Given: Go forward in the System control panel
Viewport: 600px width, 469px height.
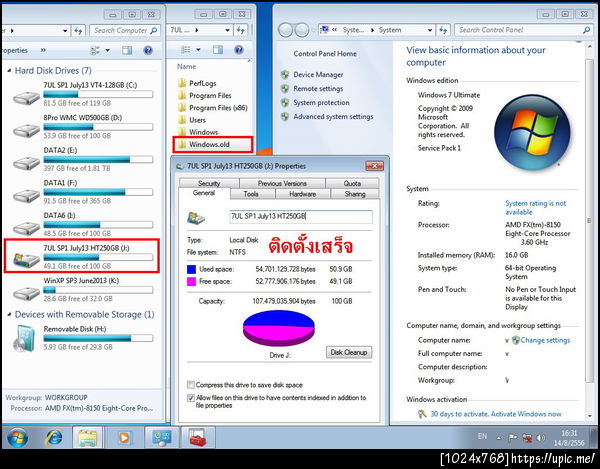Looking at the screenshot, I should pyautogui.click(x=302, y=30).
